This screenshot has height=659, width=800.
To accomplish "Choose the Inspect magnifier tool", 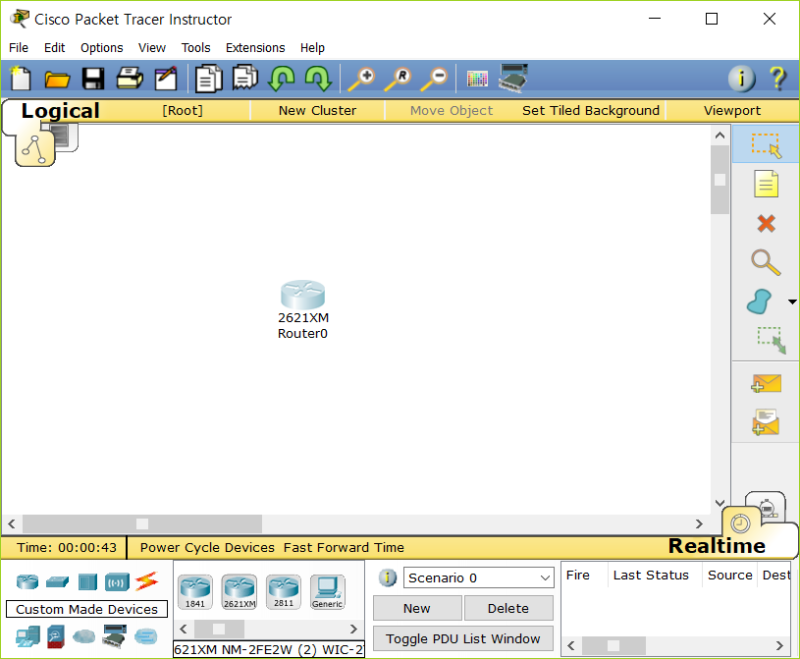I will (765, 262).
